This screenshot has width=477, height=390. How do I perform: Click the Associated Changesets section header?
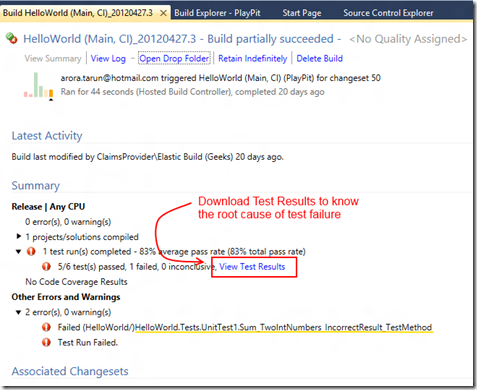pyautogui.click(x=70, y=371)
